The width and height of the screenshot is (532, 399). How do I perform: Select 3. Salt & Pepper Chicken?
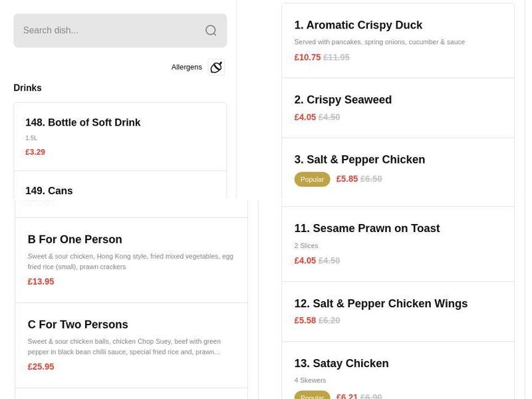[360, 160]
